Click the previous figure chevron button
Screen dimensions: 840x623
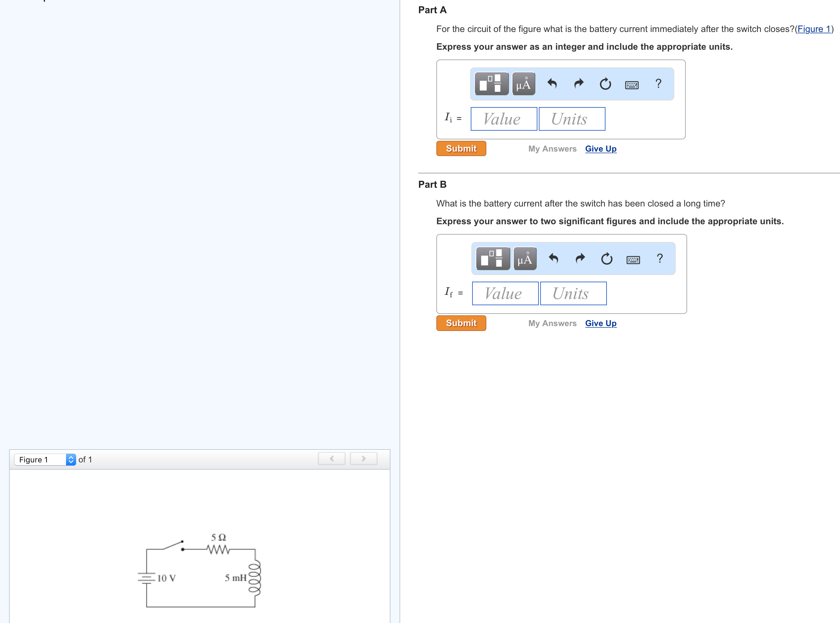(x=331, y=458)
